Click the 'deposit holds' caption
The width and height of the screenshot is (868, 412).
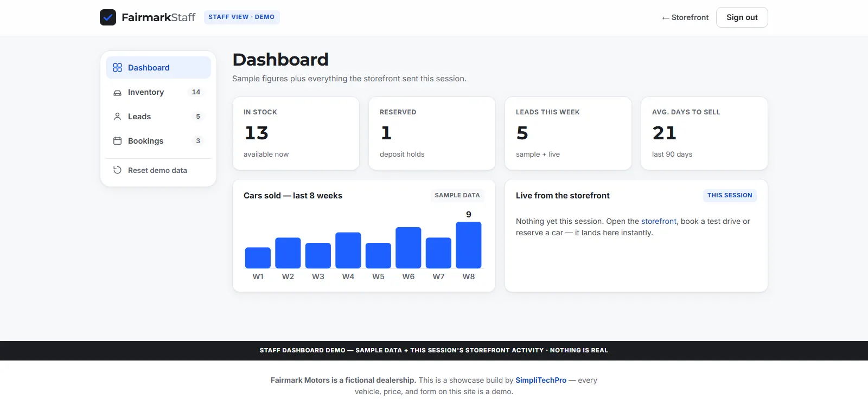click(402, 154)
